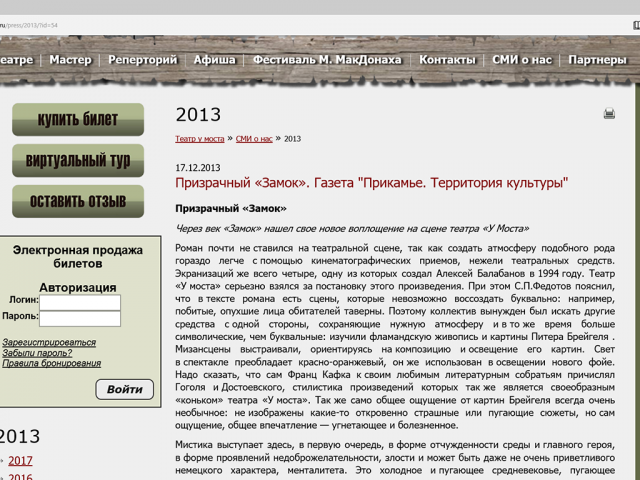The height and width of the screenshot is (480, 640).
Task: Open article title Призрачный «Замок» link
Action: 371,182
